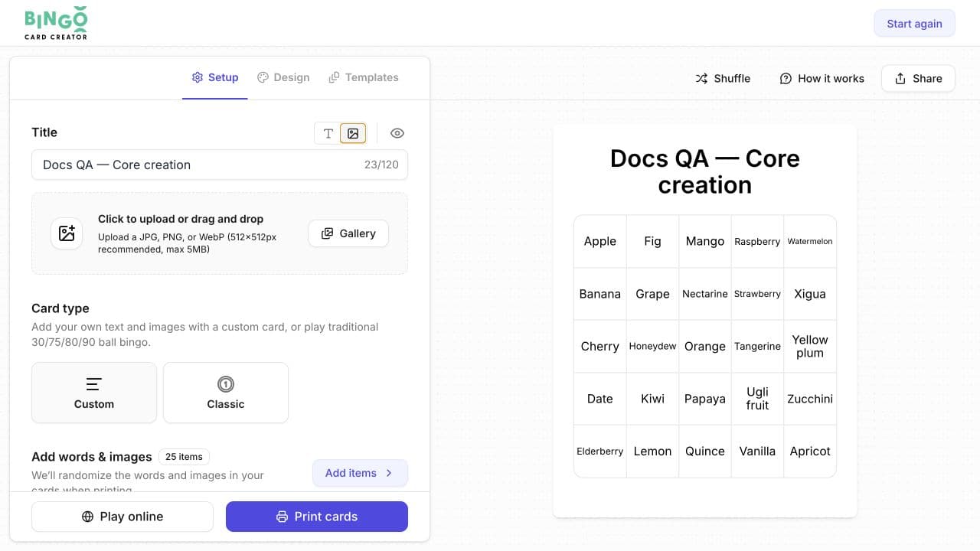The width and height of the screenshot is (980, 551).
Task: Click the card preview title text
Action: [705, 171]
